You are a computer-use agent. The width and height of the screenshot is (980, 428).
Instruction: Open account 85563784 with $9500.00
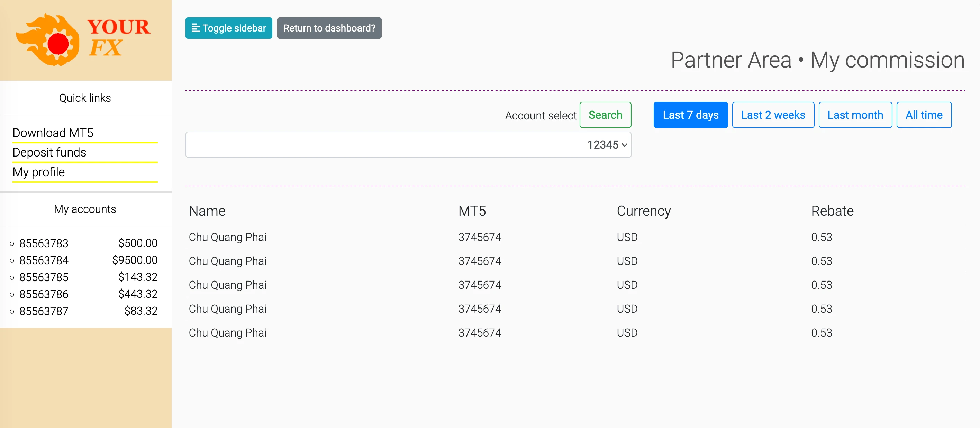click(x=44, y=260)
